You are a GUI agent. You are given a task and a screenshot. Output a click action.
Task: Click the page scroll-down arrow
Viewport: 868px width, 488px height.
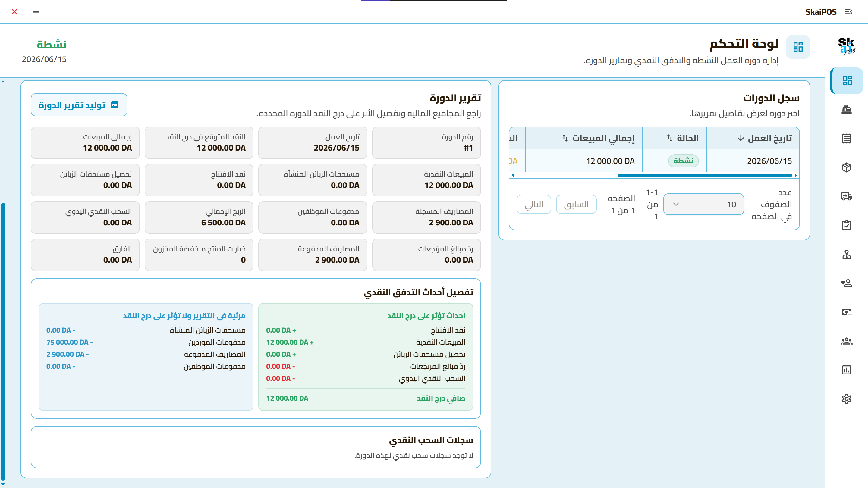pos(3,484)
